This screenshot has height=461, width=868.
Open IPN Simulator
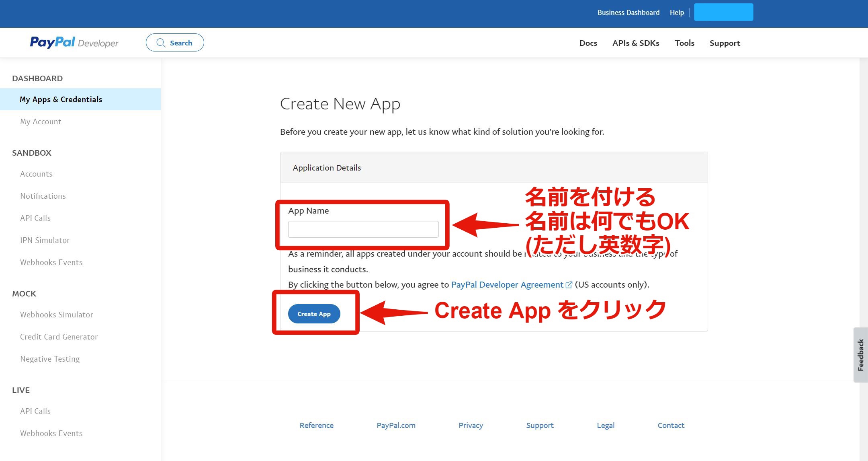pos(45,240)
